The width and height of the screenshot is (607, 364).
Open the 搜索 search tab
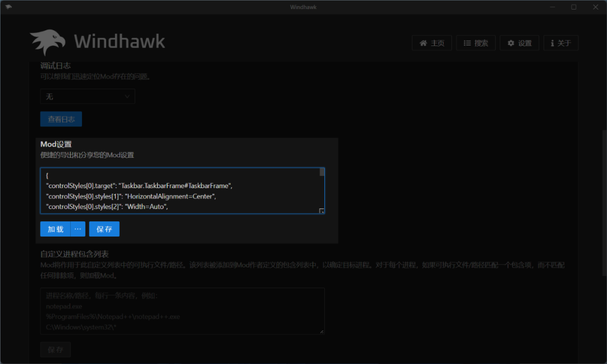coord(476,43)
